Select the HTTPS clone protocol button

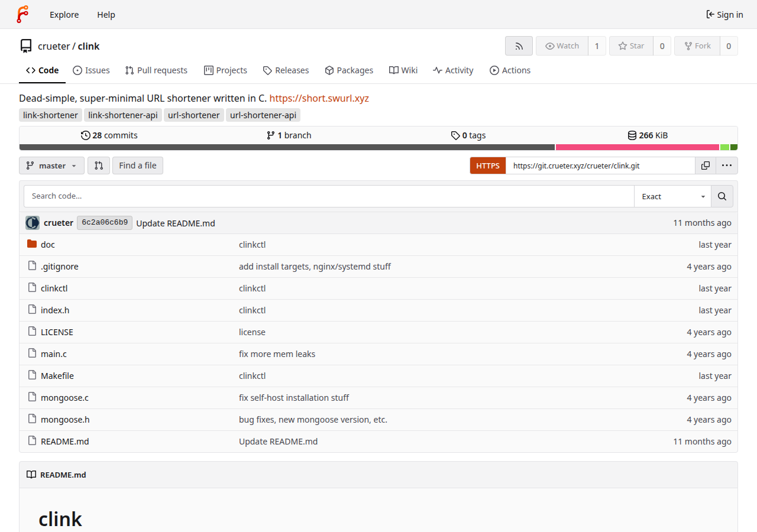tap(488, 166)
